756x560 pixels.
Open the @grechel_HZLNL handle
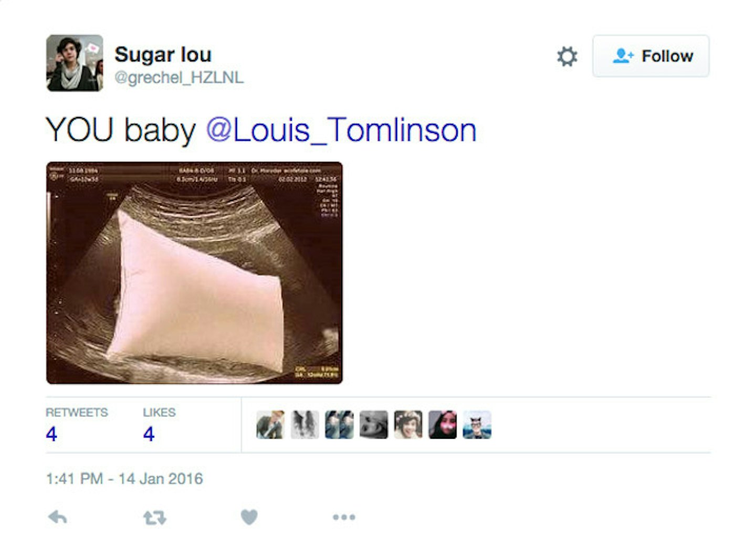pyautogui.click(x=179, y=78)
